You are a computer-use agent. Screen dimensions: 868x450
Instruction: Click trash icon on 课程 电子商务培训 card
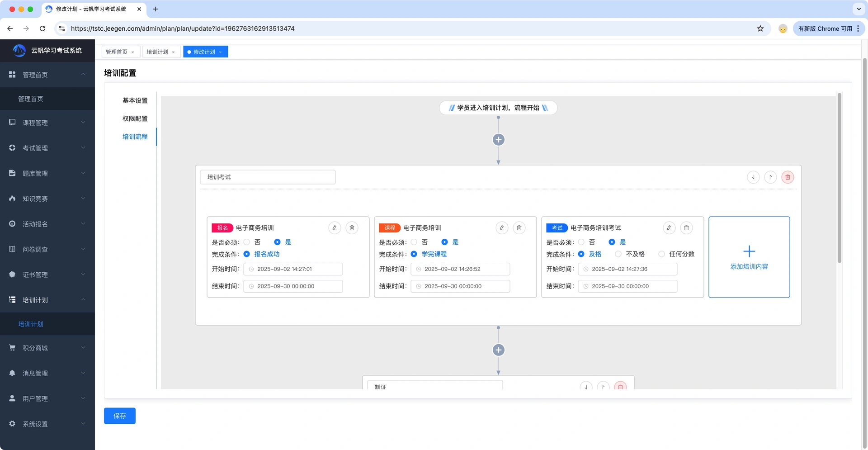519,228
